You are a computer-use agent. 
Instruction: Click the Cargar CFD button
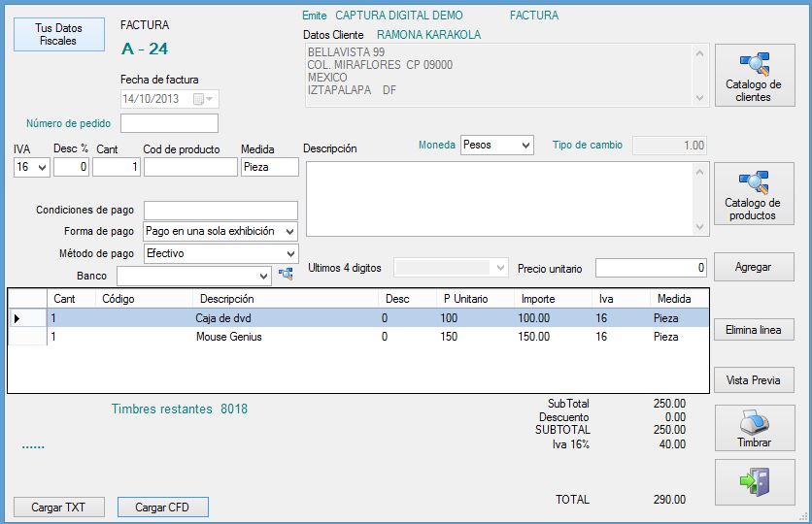coord(163,508)
